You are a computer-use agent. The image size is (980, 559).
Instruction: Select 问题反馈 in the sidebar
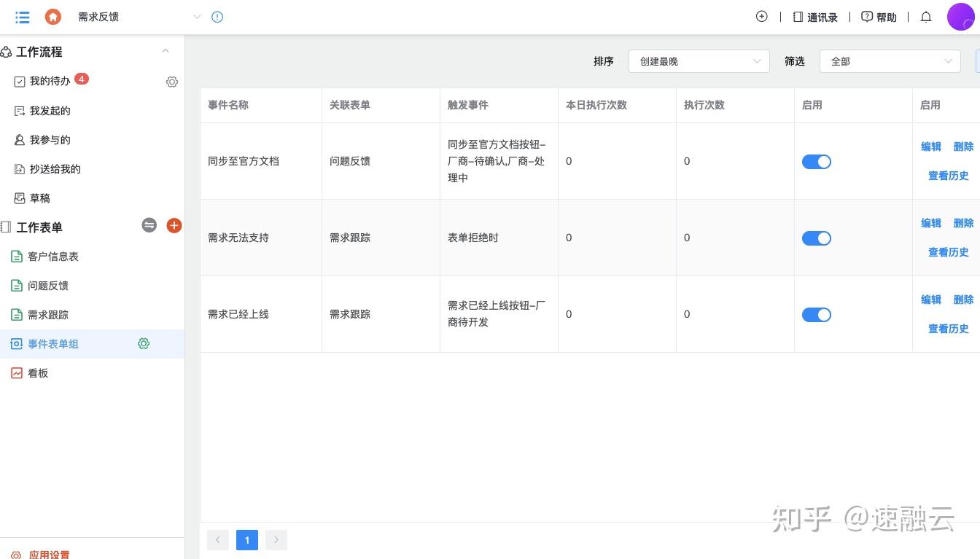[x=48, y=286]
